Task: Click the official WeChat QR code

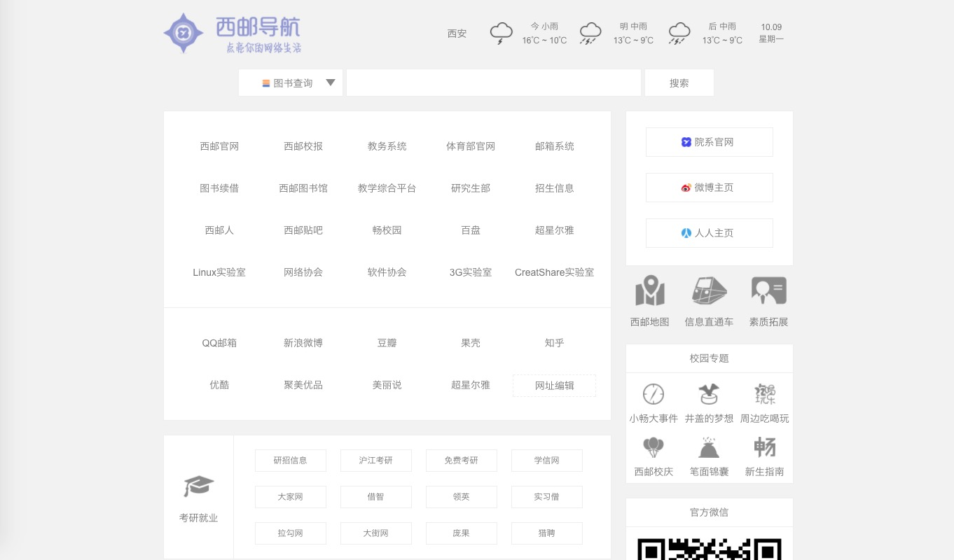Action: (x=709, y=549)
